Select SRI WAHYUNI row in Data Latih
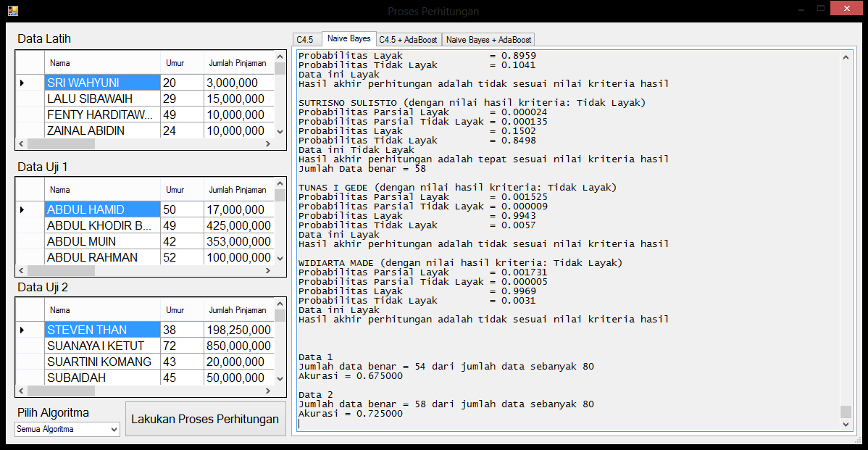This screenshot has width=868, height=450. click(101, 83)
